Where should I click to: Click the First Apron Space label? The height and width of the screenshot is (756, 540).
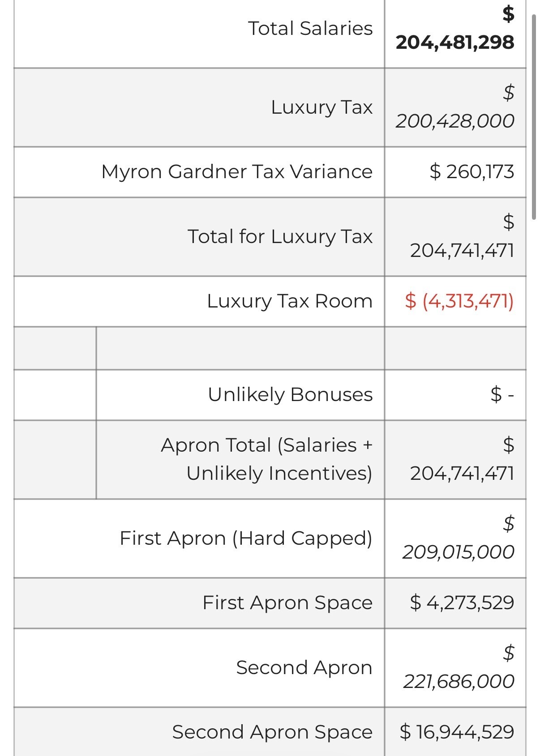coord(287,603)
